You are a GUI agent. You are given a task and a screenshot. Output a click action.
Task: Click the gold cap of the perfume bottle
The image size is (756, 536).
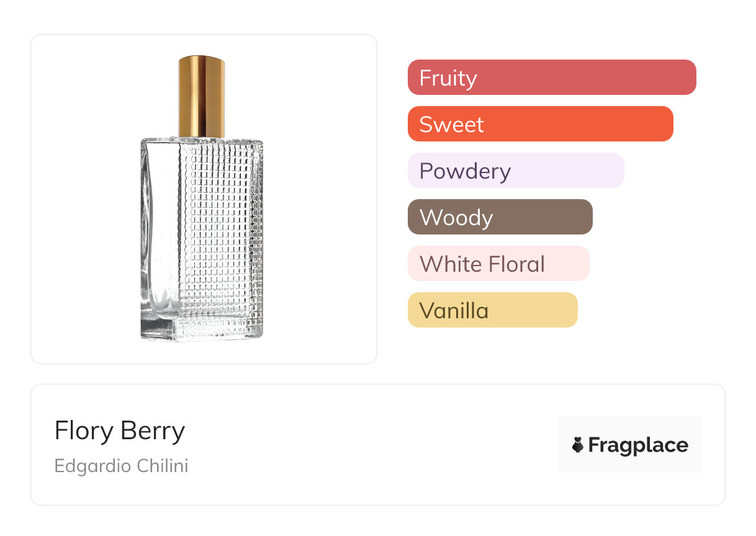coord(202,96)
